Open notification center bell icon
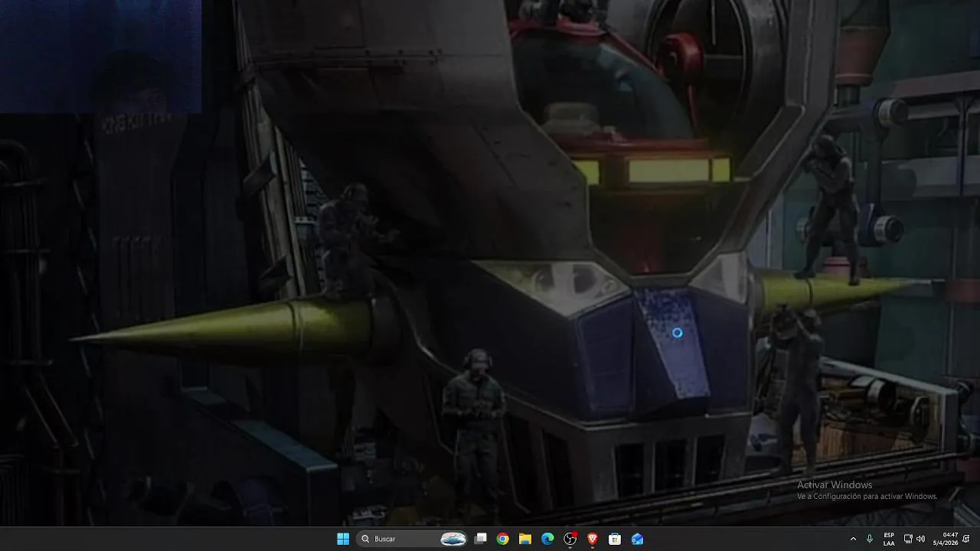This screenshot has height=551, width=980. (x=966, y=539)
